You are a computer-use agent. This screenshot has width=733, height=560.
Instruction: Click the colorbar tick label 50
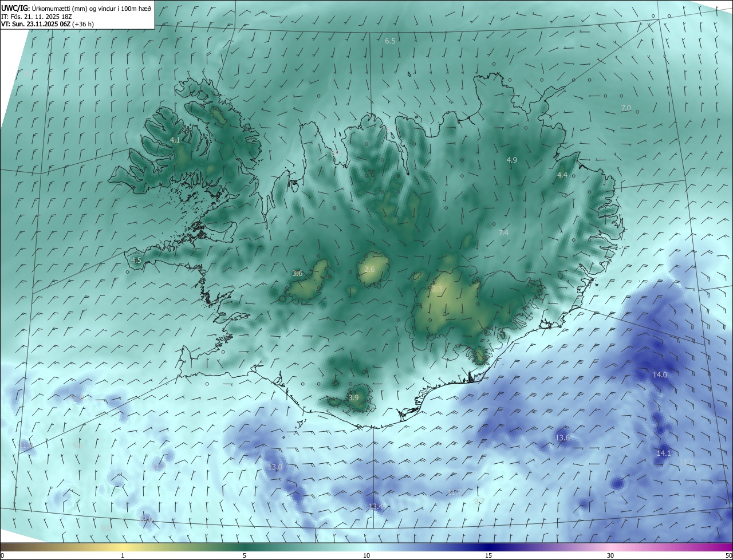coord(728,555)
